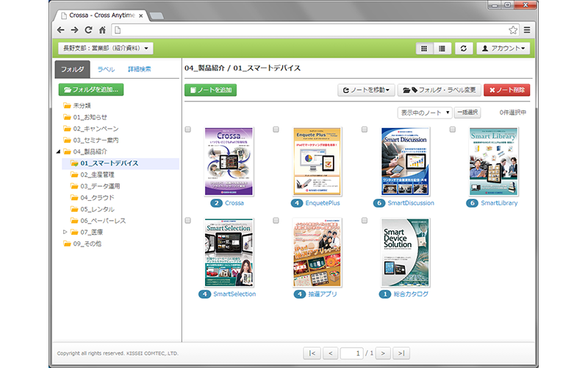This screenshot has width=588, height=368.
Task: Collapse the 04_製品紹介 folder tree
Action: tap(58, 152)
